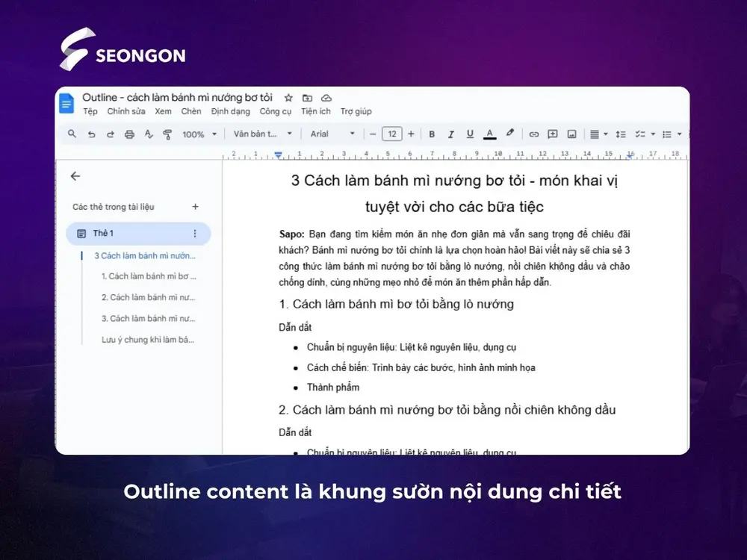The height and width of the screenshot is (560, 747).
Task: Open the Chỉnh sửa menu
Action: coord(125,111)
